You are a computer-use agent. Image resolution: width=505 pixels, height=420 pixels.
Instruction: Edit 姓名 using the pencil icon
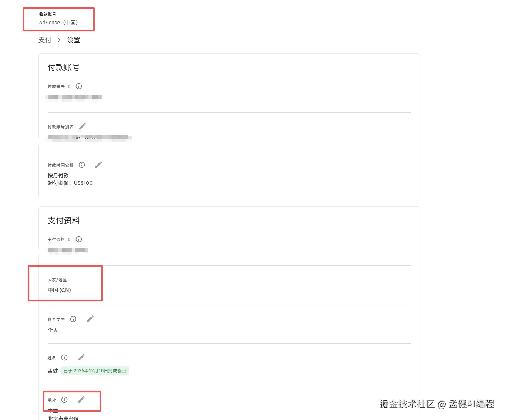[x=81, y=357]
